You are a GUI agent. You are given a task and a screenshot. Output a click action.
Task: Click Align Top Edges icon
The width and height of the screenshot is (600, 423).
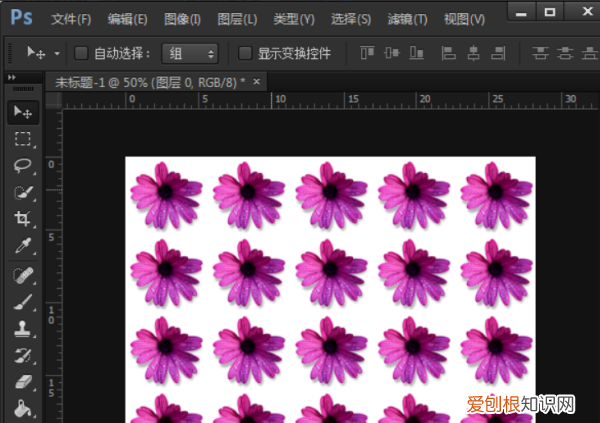click(x=367, y=53)
